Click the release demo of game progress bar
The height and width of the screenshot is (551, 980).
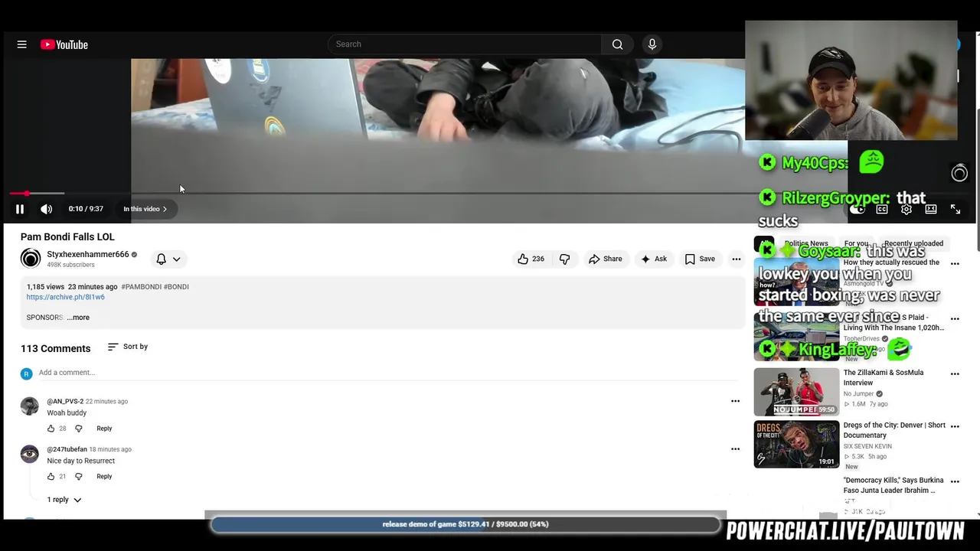pyautogui.click(x=465, y=524)
